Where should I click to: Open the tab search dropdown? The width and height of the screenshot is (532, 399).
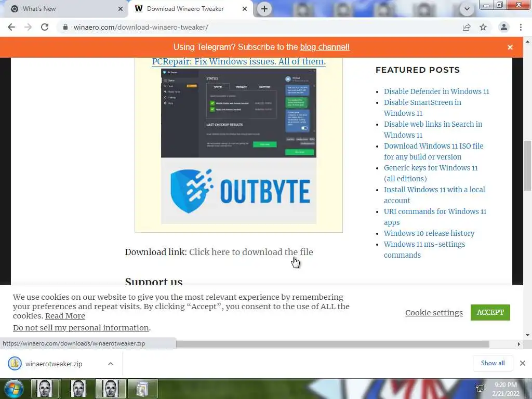point(467,9)
